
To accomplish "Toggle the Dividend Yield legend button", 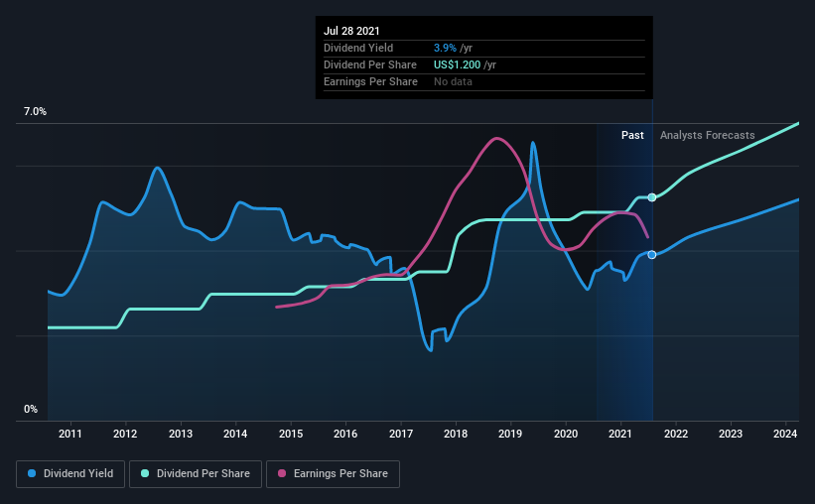I will (70, 474).
